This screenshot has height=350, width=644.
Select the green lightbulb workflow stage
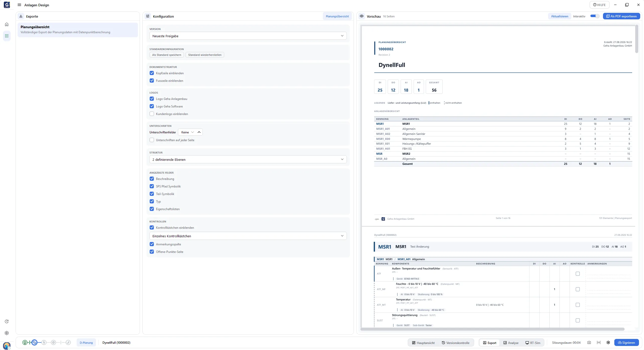click(x=25, y=343)
